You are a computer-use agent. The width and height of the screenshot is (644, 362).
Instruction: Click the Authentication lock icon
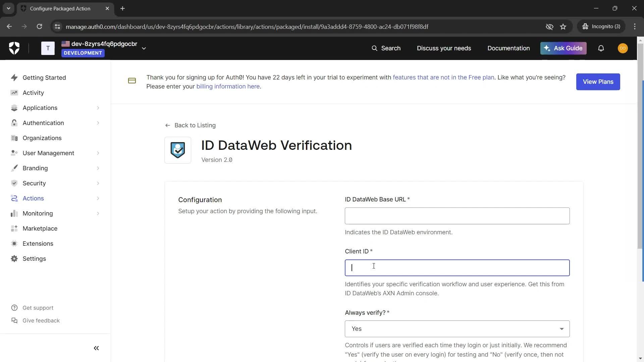pyautogui.click(x=14, y=123)
